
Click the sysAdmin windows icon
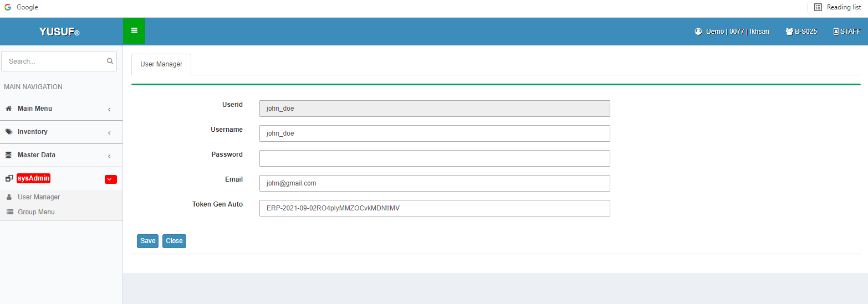pos(9,178)
